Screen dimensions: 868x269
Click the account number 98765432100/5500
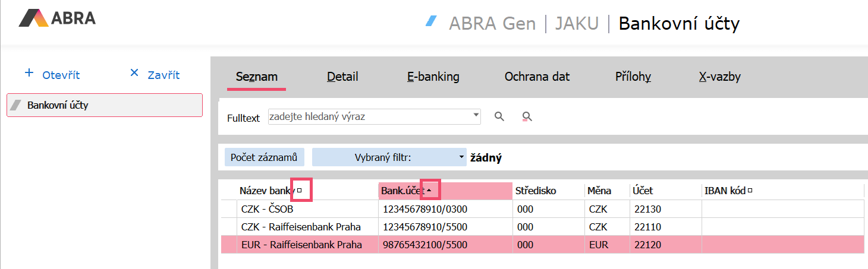pyautogui.click(x=425, y=245)
